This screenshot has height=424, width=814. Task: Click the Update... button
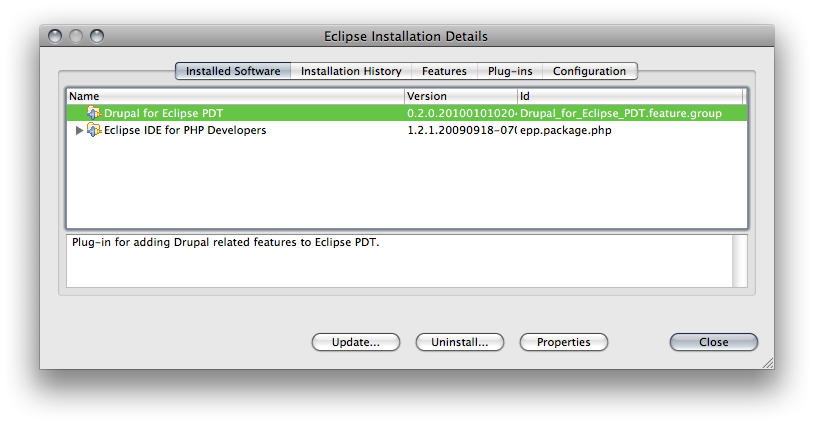(356, 342)
